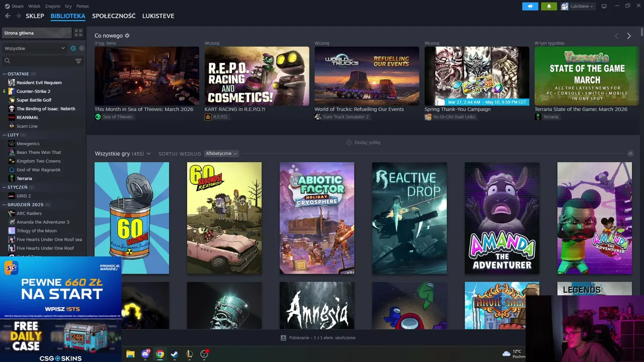Click the Euro Truck Simulator 2 icon

[x=318, y=117]
